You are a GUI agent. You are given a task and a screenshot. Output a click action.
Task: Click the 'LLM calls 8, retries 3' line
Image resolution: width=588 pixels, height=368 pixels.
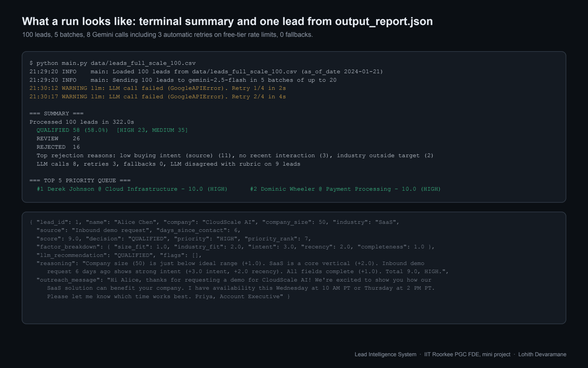[x=168, y=164]
